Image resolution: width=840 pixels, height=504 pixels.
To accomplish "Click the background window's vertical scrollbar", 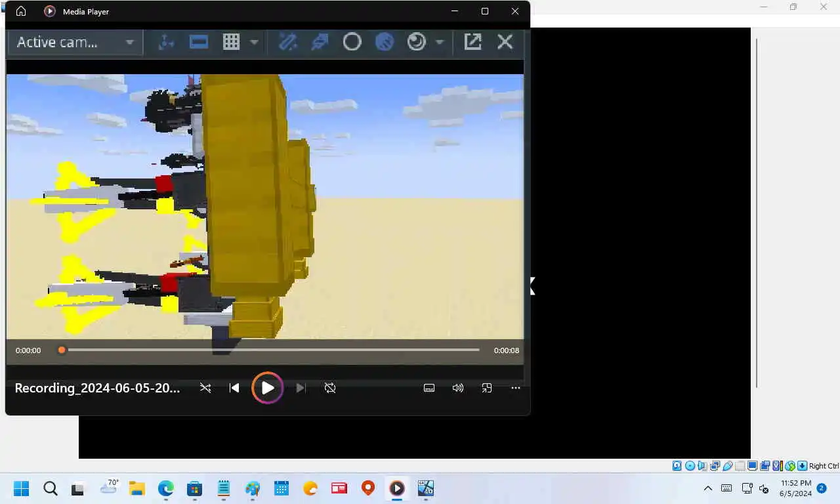I will (x=757, y=213).
